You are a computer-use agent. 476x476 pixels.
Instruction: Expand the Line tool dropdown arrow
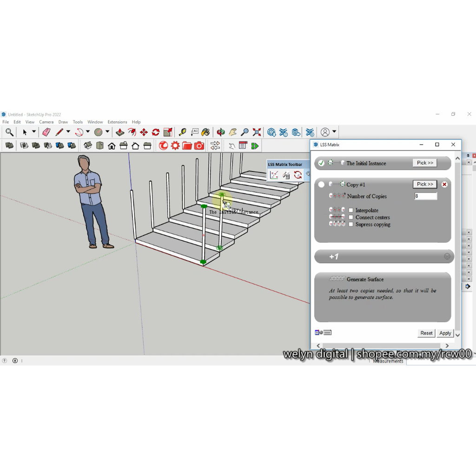[68, 132]
